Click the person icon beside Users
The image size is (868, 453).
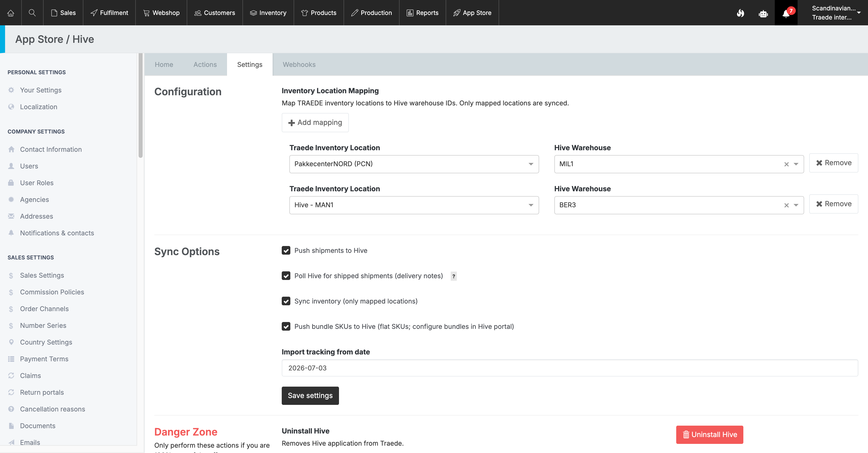click(x=11, y=166)
